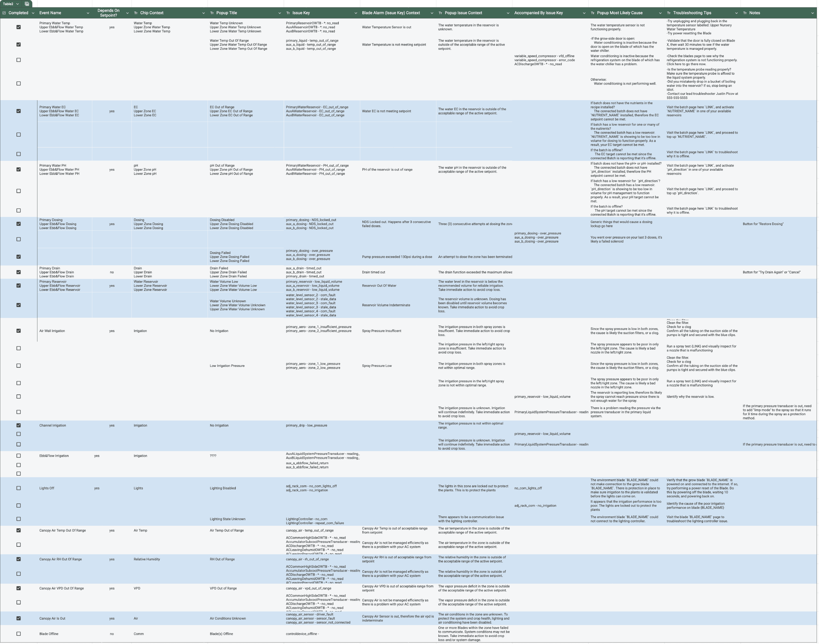
Task: Click text type icon in Chip Context header
Action: (136, 13)
